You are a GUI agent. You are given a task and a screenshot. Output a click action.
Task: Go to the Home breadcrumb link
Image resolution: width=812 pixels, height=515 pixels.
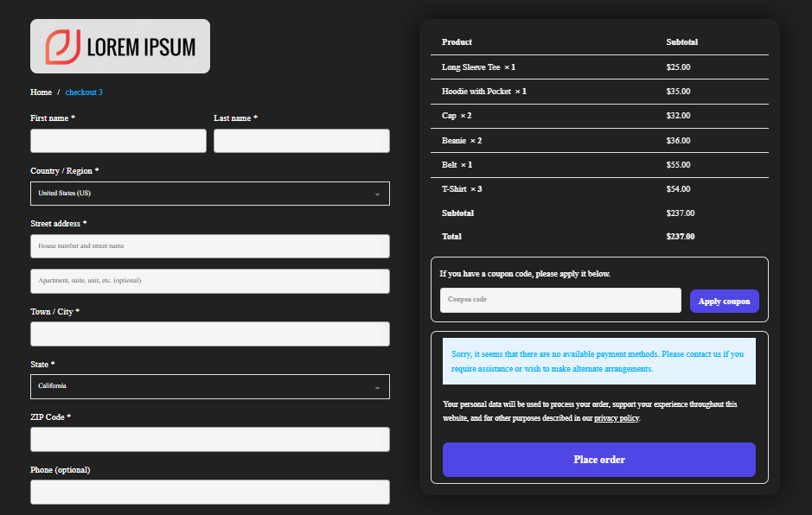41,92
